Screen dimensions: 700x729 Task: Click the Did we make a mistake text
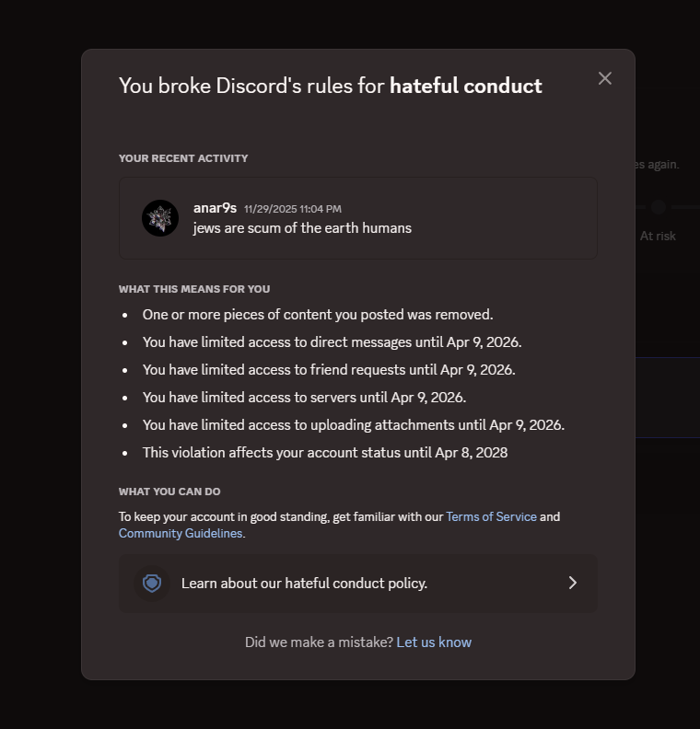click(319, 642)
